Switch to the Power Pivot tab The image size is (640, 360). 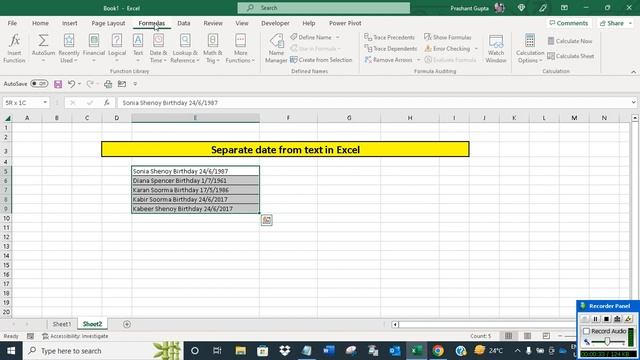click(x=345, y=23)
